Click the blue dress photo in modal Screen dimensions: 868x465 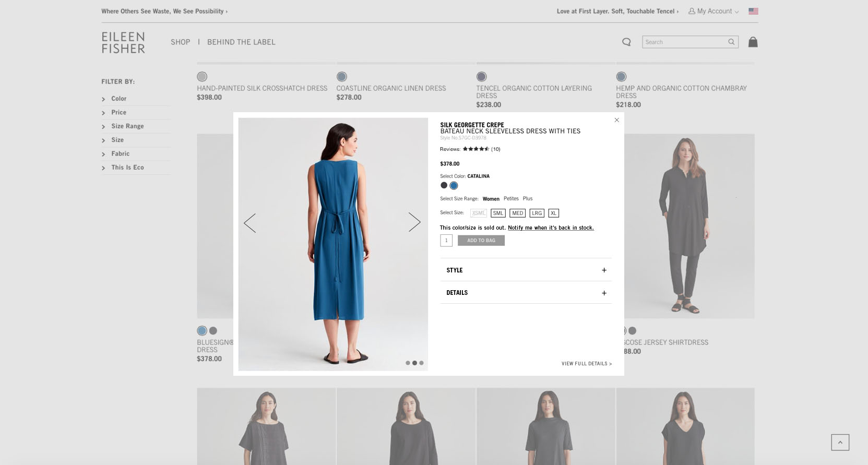pyautogui.click(x=333, y=244)
